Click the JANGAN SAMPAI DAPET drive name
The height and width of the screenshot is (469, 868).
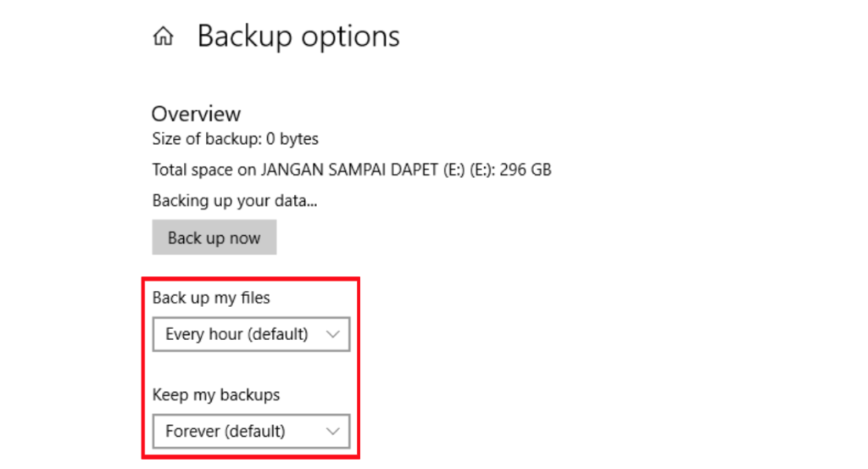coord(349,170)
